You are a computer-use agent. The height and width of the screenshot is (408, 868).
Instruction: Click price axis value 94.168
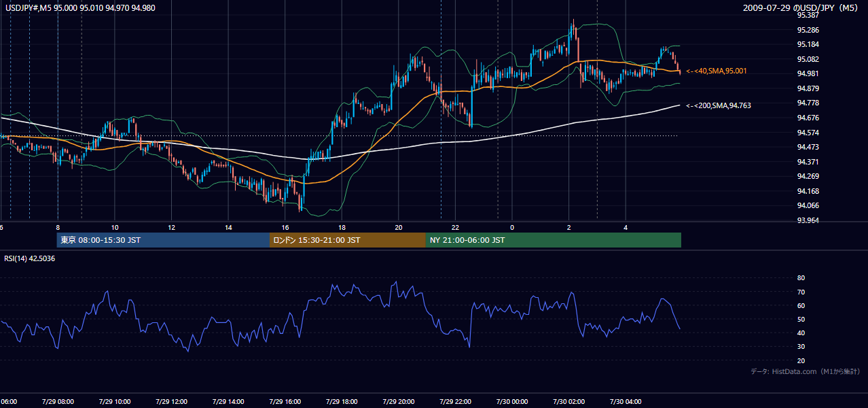[808, 191]
